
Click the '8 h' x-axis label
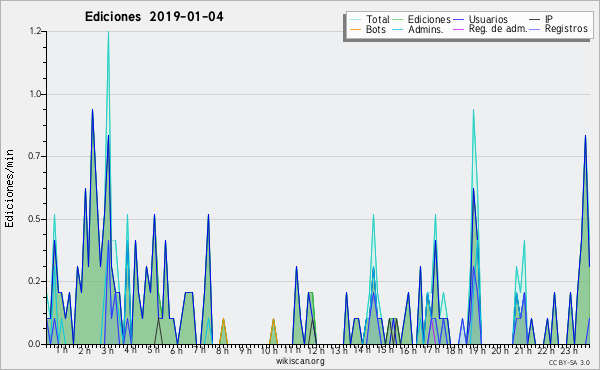click(222, 351)
